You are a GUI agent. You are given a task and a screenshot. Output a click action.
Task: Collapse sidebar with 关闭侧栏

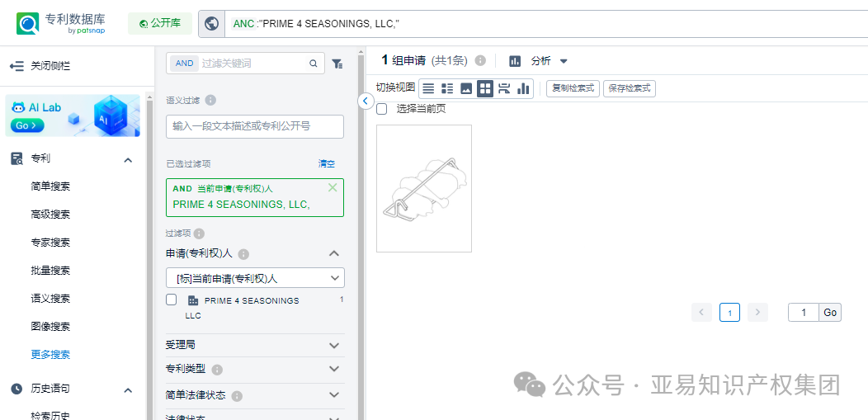tap(40, 66)
